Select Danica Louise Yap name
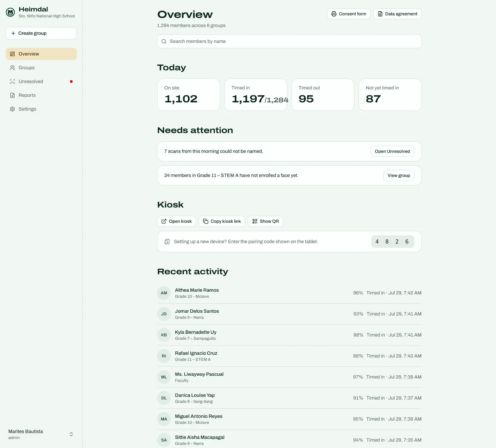This screenshot has height=448, width=496. (195, 395)
